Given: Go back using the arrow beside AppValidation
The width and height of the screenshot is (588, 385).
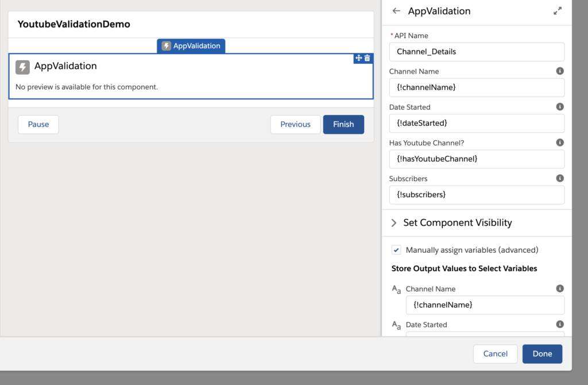Looking at the screenshot, I should click(x=396, y=11).
